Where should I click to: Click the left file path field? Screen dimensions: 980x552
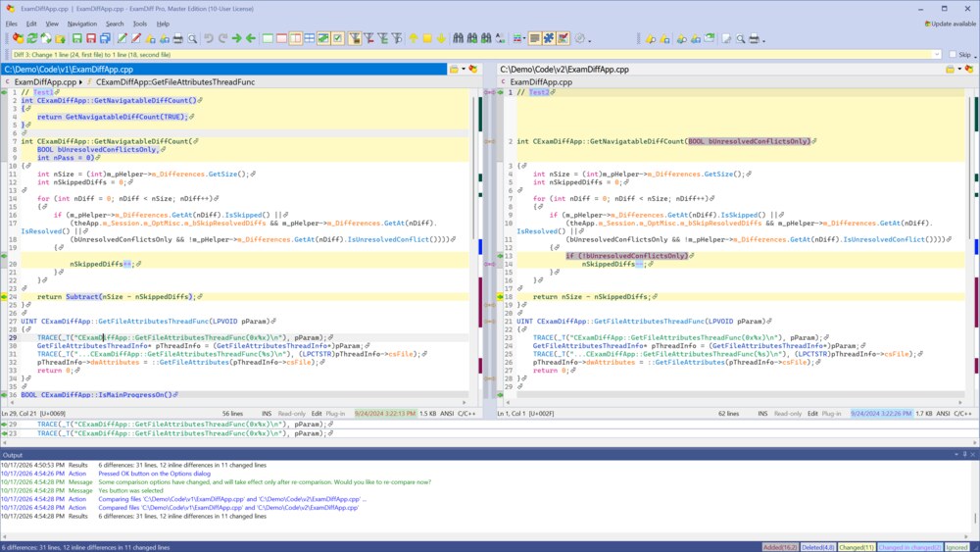[223, 70]
